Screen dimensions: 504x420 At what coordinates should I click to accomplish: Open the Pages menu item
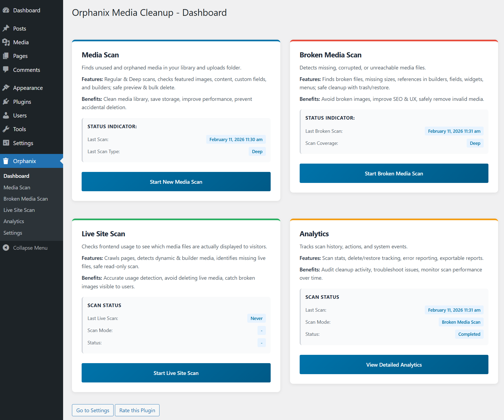(20, 56)
